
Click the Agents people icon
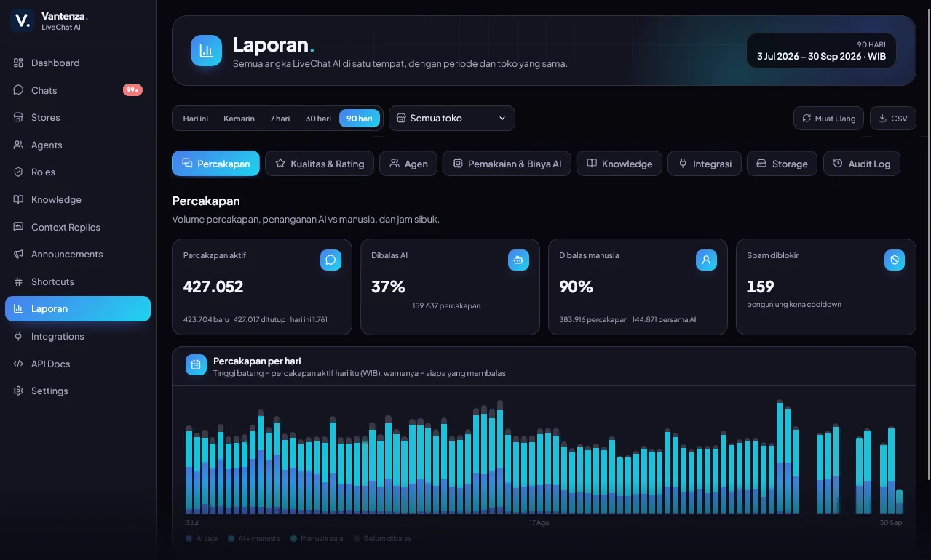pos(18,145)
